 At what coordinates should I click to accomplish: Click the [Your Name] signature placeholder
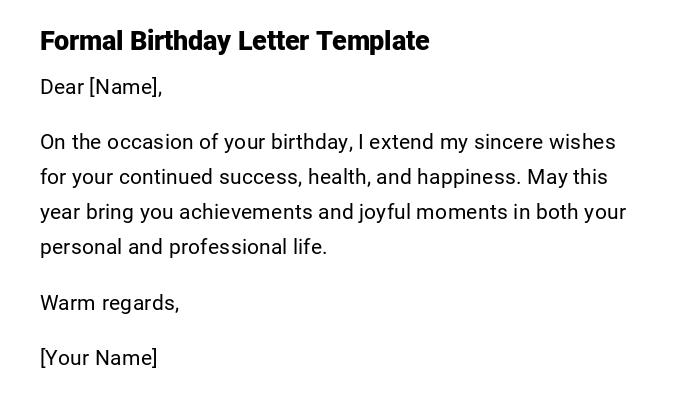pos(98,358)
